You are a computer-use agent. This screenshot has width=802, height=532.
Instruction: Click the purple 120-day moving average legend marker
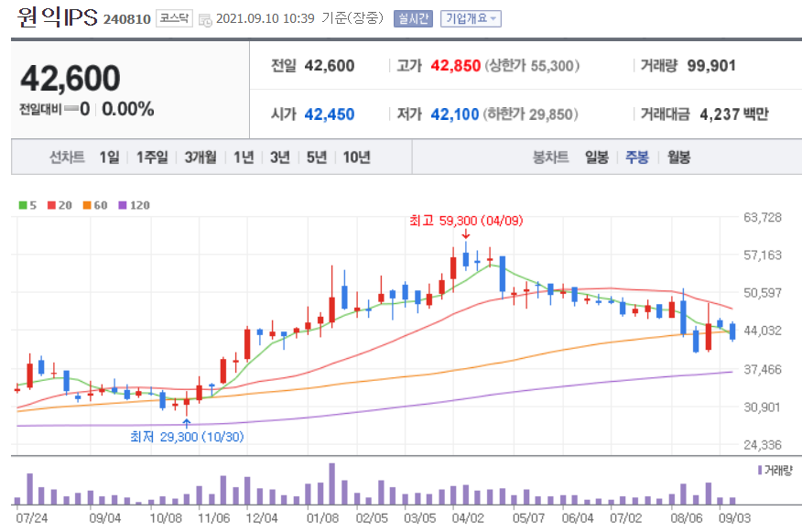tap(123, 205)
